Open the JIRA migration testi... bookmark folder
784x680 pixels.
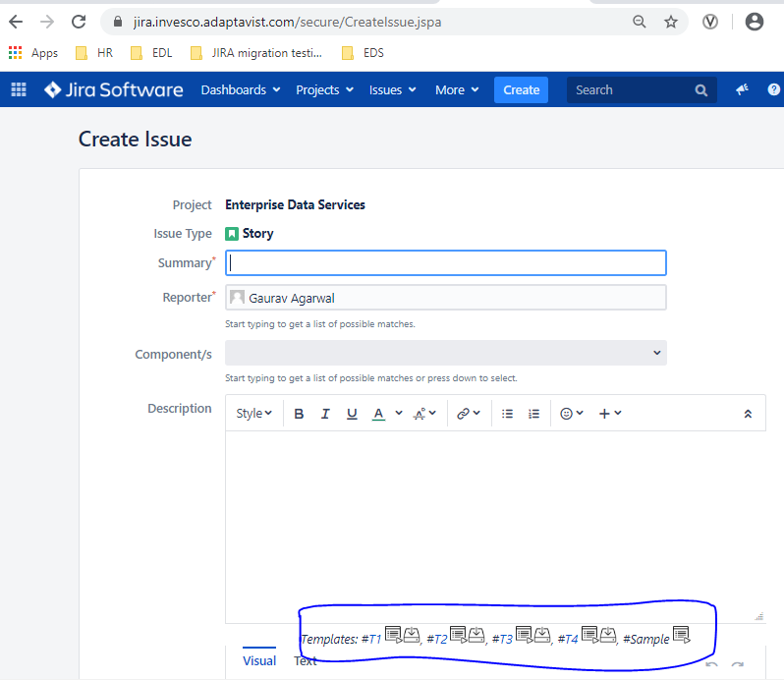point(256,52)
